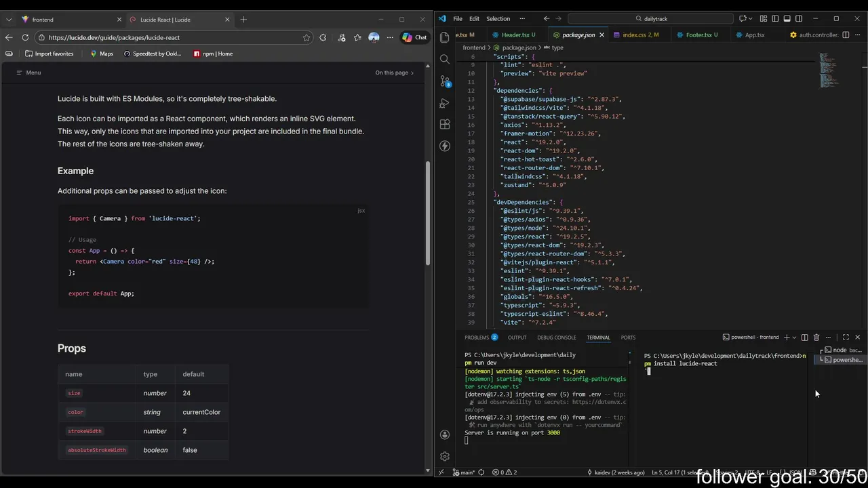Switch to Footer.tsx editor tab

[x=700, y=35]
